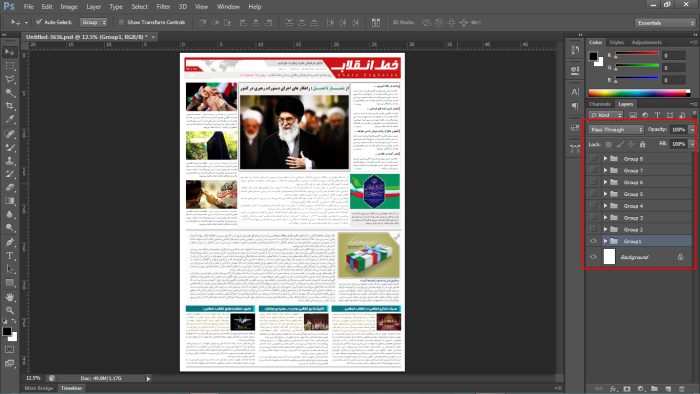Open the Character panel icon

point(575,92)
